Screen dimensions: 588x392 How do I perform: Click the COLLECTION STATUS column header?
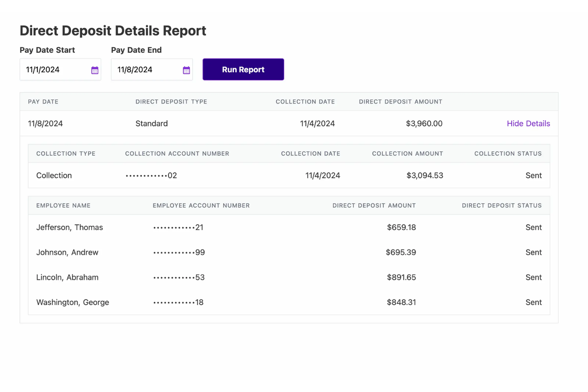[x=508, y=153]
